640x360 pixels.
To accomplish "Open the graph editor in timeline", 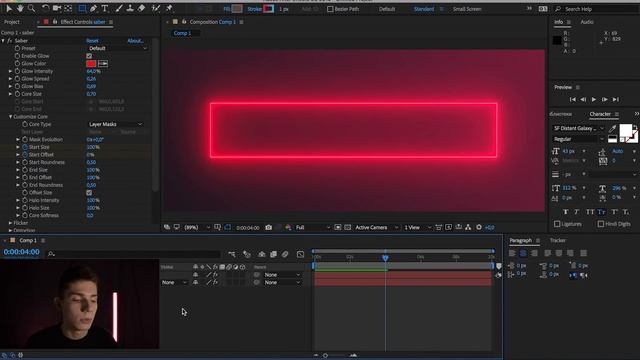I will [300, 254].
